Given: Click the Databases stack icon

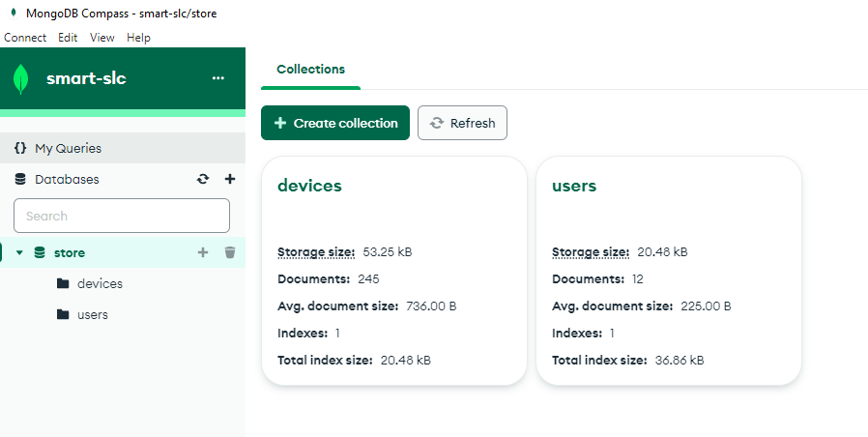Looking at the screenshot, I should click(x=20, y=179).
